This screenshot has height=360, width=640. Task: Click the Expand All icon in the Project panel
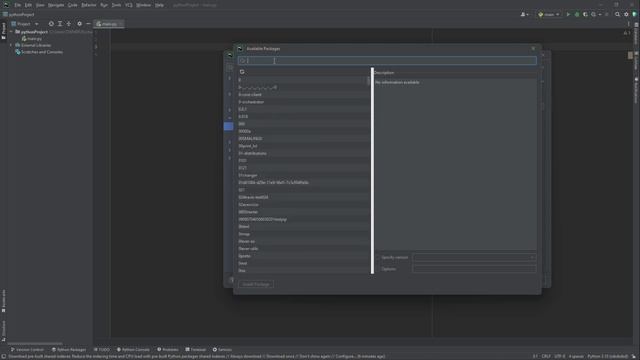60,24
